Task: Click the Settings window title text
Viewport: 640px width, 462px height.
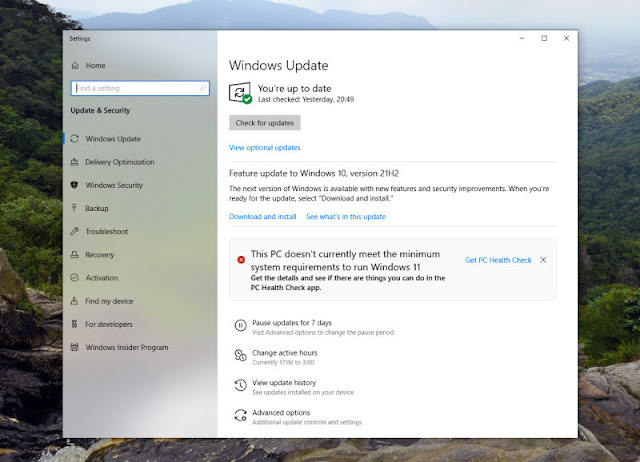Action: click(x=80, y=39)
